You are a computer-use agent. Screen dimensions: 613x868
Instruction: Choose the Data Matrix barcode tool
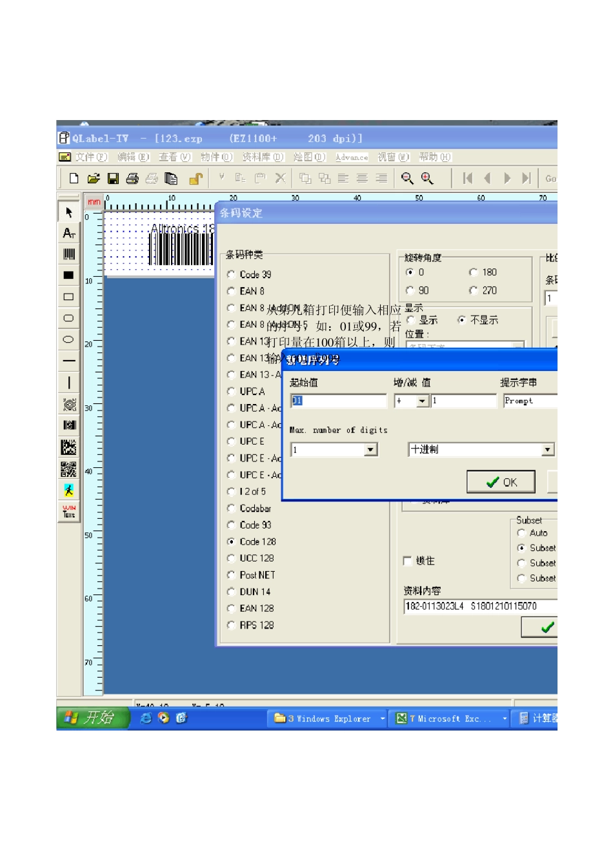pyautogui.click(x=68, y=447)
